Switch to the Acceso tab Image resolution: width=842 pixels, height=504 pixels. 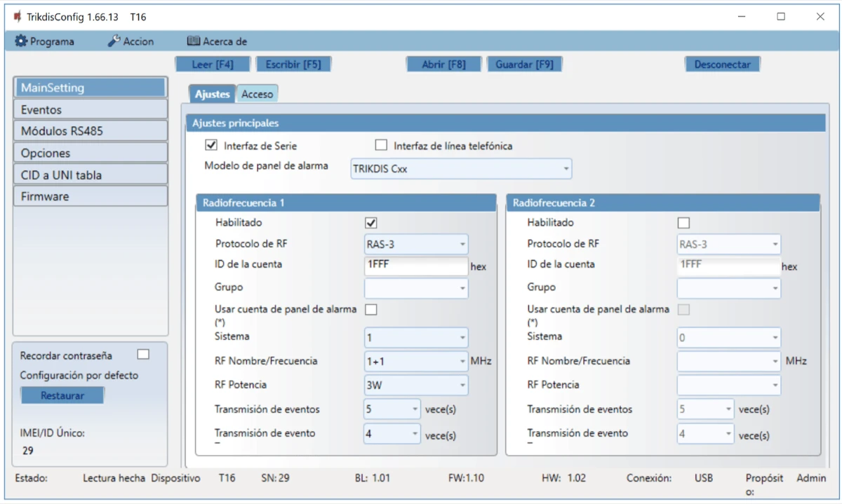(x=257, y=94)
